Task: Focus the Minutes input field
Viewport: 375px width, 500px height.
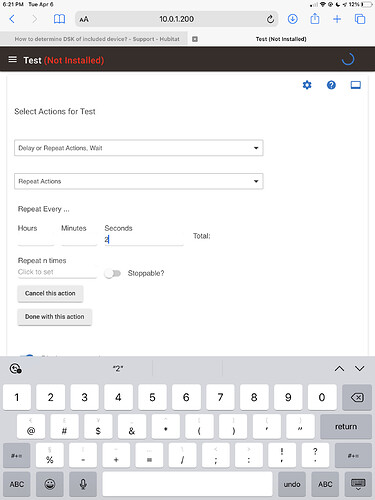Action: click(79, 239)
